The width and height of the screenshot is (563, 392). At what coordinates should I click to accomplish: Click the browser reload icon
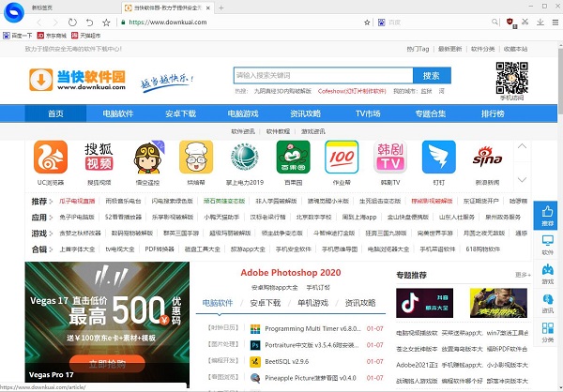pyautogui.click(x=72, y=23)
